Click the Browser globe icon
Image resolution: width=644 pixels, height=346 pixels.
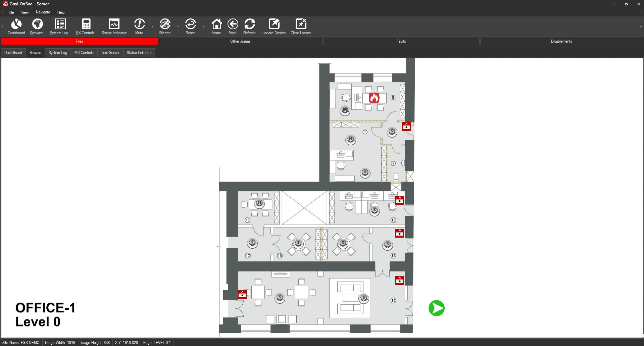point(37,26)
